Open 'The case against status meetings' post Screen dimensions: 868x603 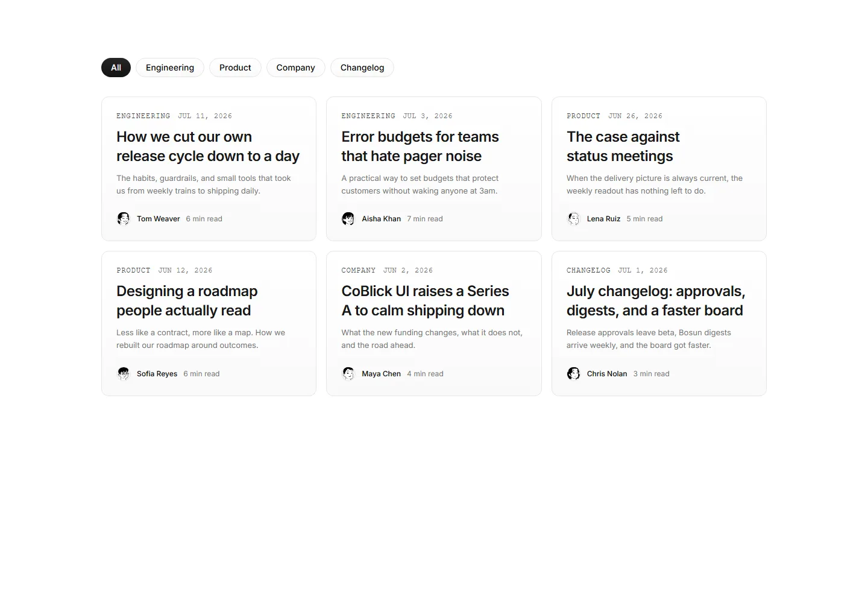[x=623, y=147]
